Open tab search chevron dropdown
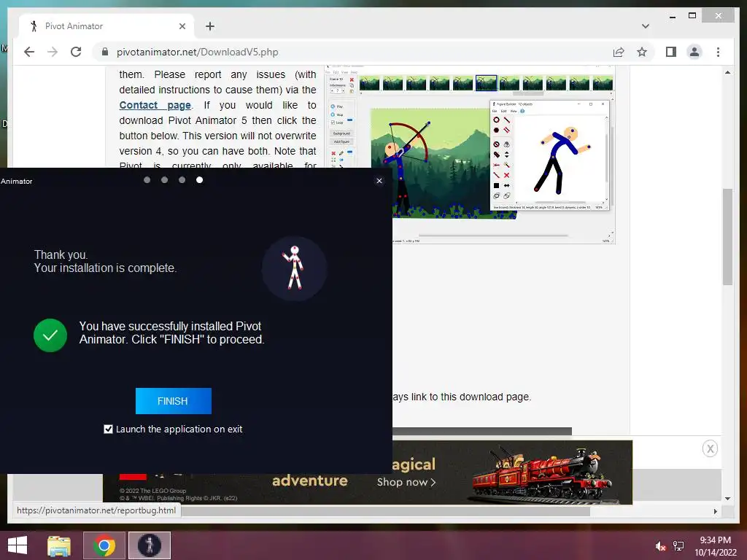The height and width of the screenshot is (560, 747). click(645, 26)
